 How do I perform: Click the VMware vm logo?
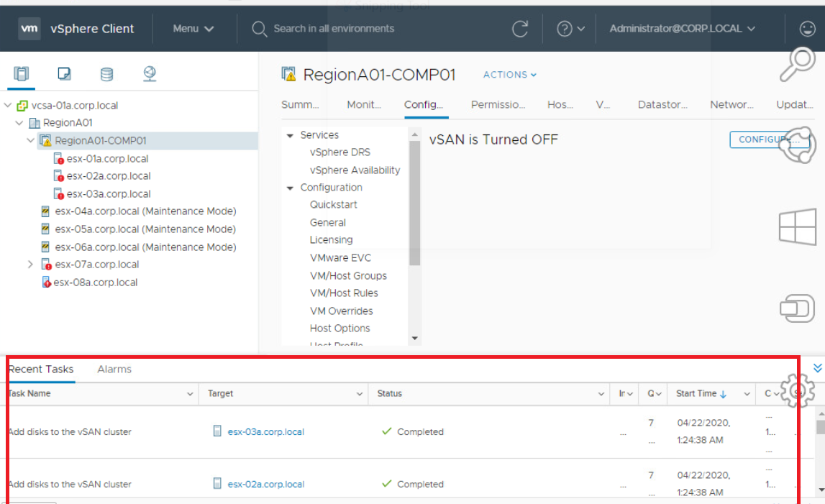coord(29,29)
